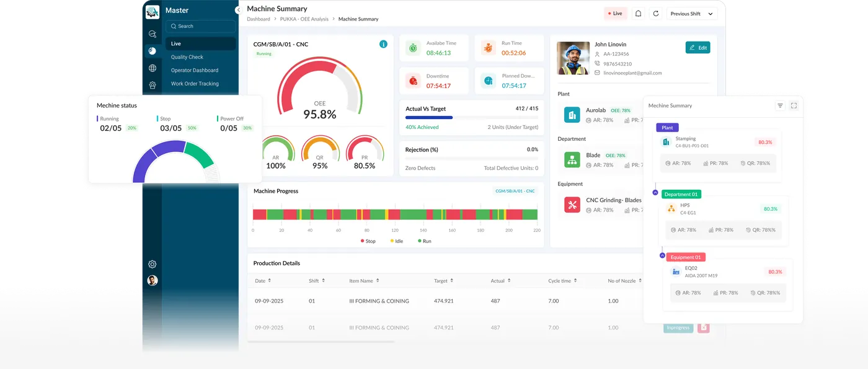
Task: Click the Aurolab plant building icon
Action: (572, 115)
